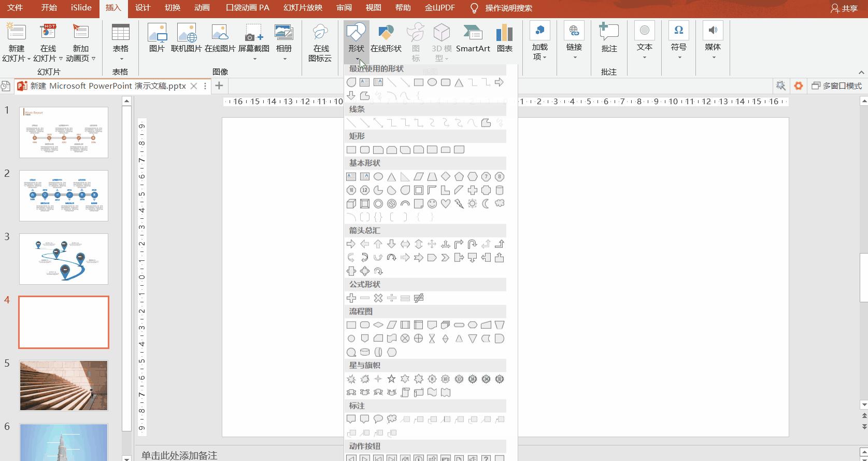Choose the oval speech bubble in 标注
The width and height of the screenshot is (868, 461).
coord(378,420)
